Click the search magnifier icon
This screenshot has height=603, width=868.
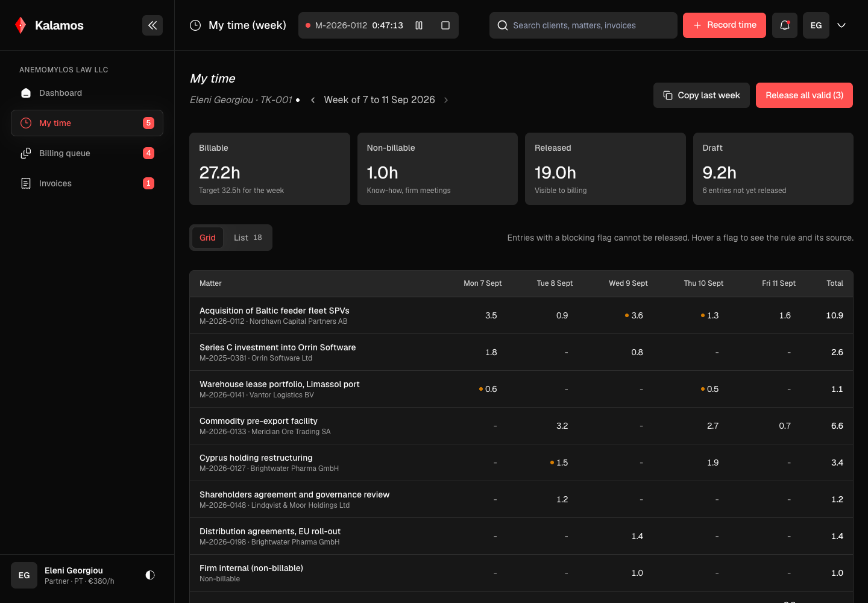point(503,25)
